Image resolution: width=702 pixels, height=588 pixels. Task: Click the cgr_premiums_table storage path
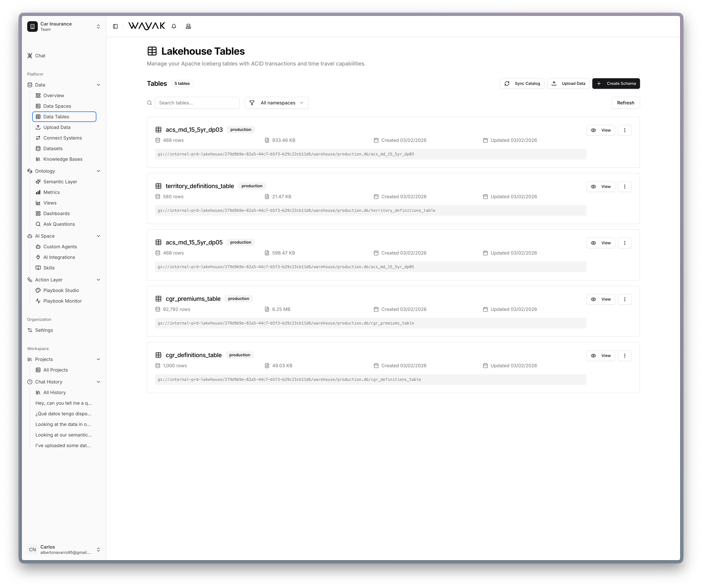(370, 323)
